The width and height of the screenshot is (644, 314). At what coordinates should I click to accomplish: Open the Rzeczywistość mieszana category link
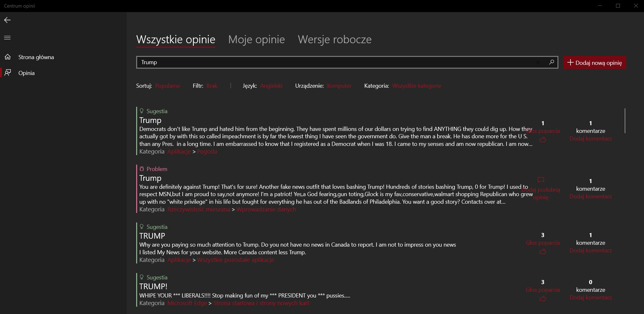(x=199, y=209)
